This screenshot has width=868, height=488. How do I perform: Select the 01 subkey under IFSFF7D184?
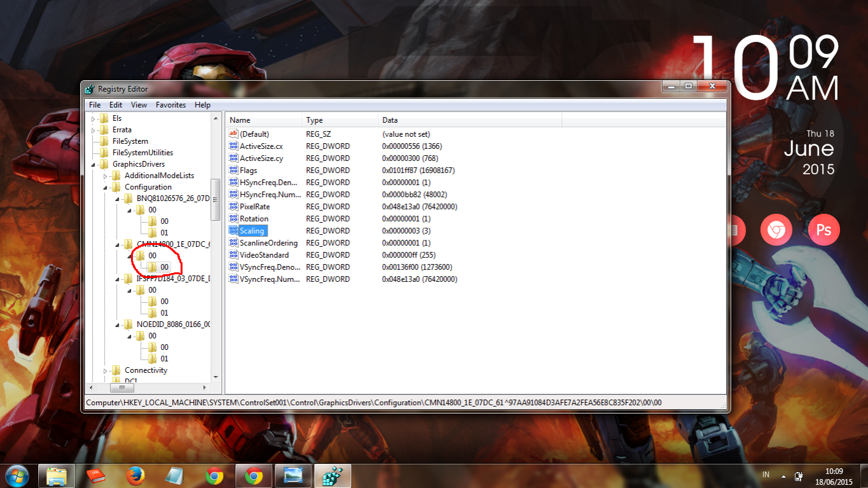164,313
